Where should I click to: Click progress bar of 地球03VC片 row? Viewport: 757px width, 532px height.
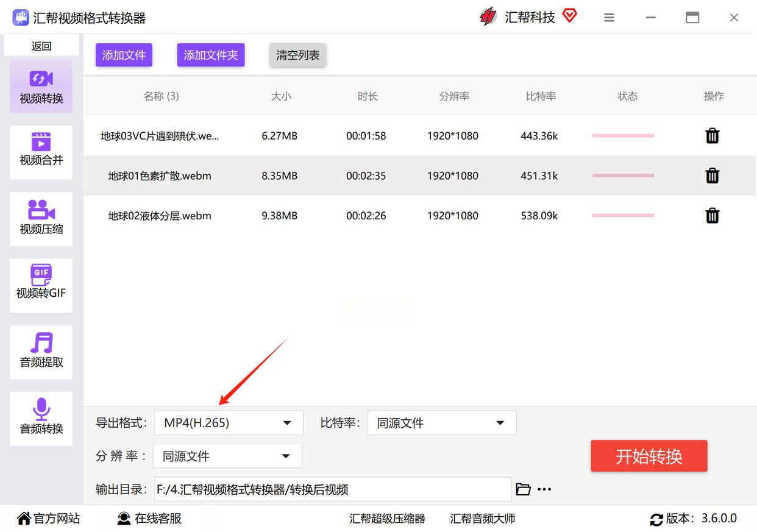623,136
